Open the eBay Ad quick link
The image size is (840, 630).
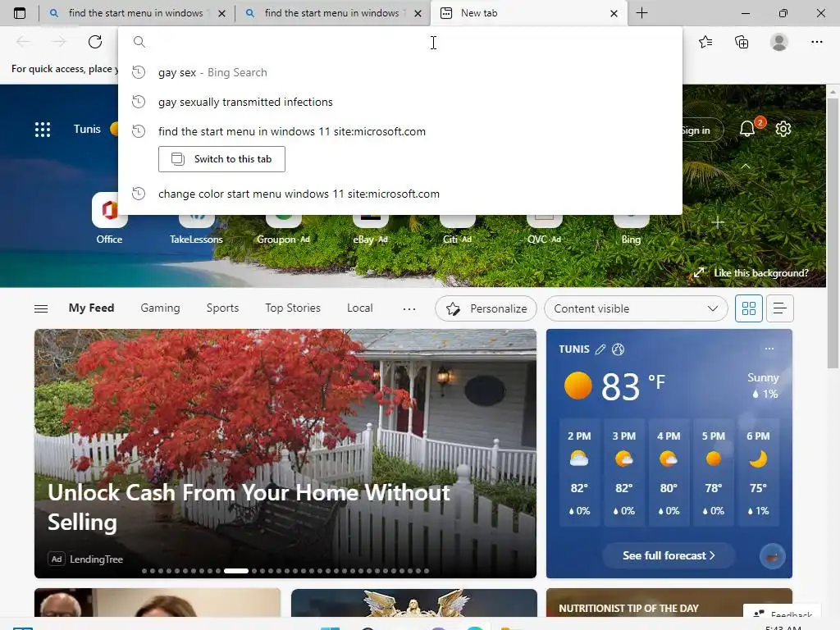coord(370,228)
